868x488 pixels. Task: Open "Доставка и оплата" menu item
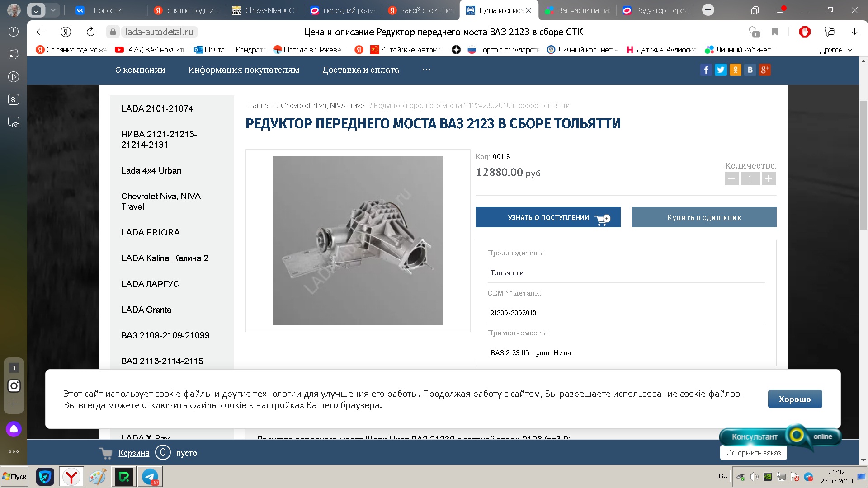[360, 70]
